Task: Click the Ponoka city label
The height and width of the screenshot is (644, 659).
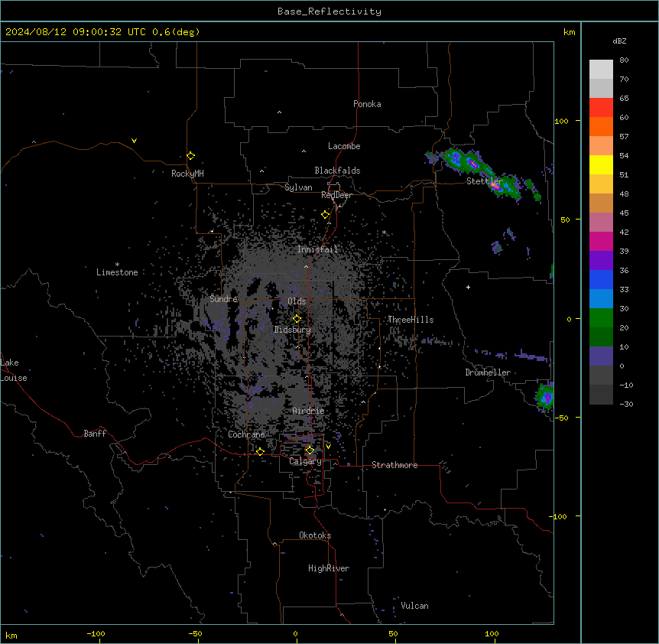Action: [367, 104]
